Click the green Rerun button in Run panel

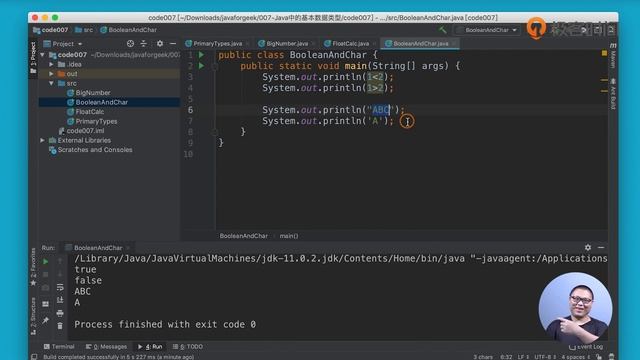(45, 262)
